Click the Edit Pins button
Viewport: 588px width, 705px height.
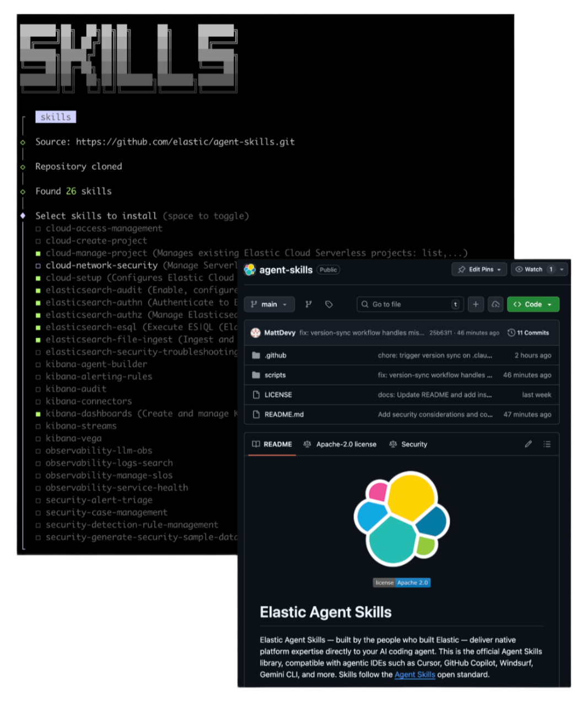479,269
